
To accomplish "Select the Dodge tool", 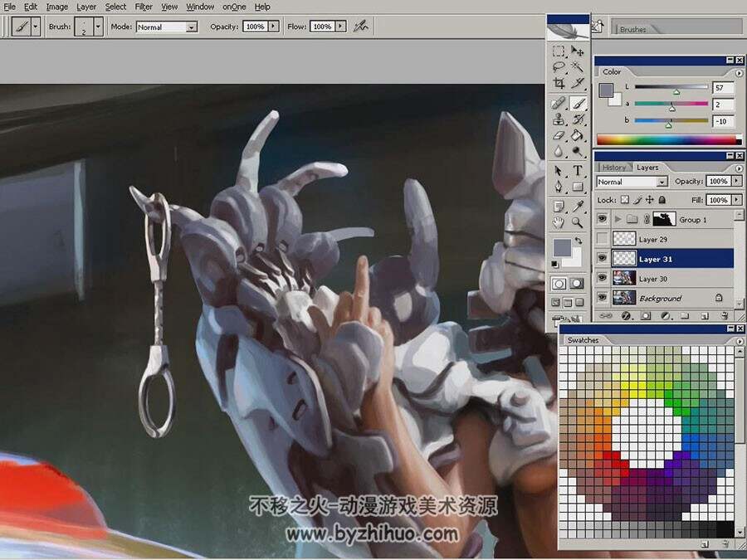I will 578,152.
